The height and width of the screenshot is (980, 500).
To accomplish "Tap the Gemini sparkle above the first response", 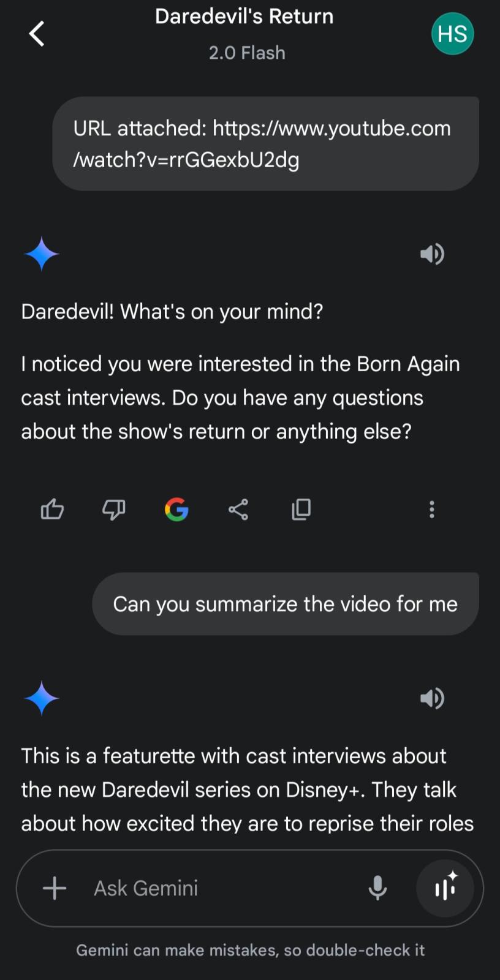I will (x=42, y=254).
